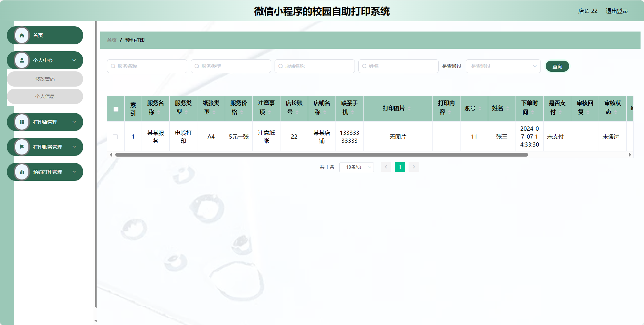This screenshot has height=325, width=644.
Task: Click the 无图片 cell
Action: [398, 137]
